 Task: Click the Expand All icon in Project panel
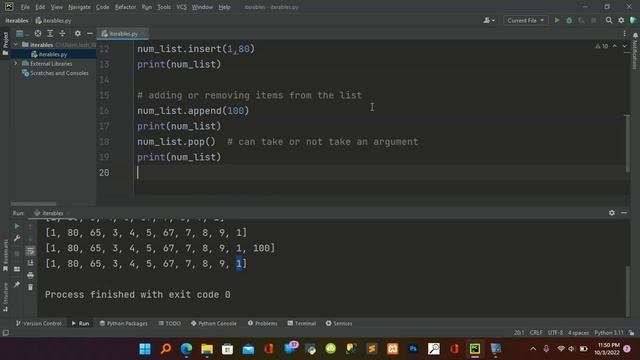coord(50,33)
